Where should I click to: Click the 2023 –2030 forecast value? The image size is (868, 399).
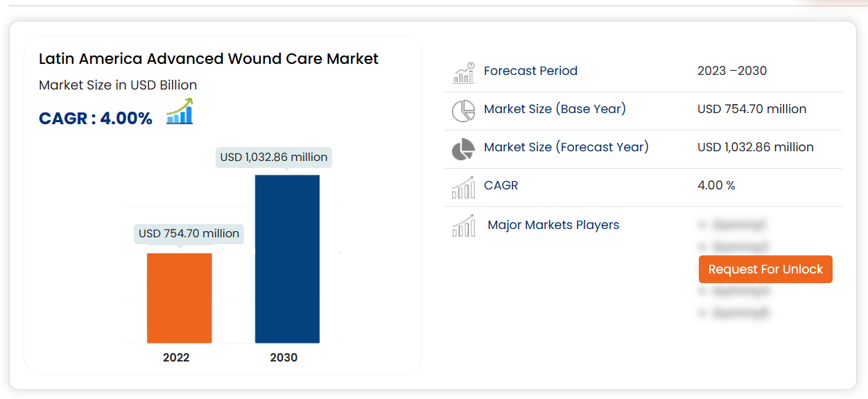(x=732, y=71)
